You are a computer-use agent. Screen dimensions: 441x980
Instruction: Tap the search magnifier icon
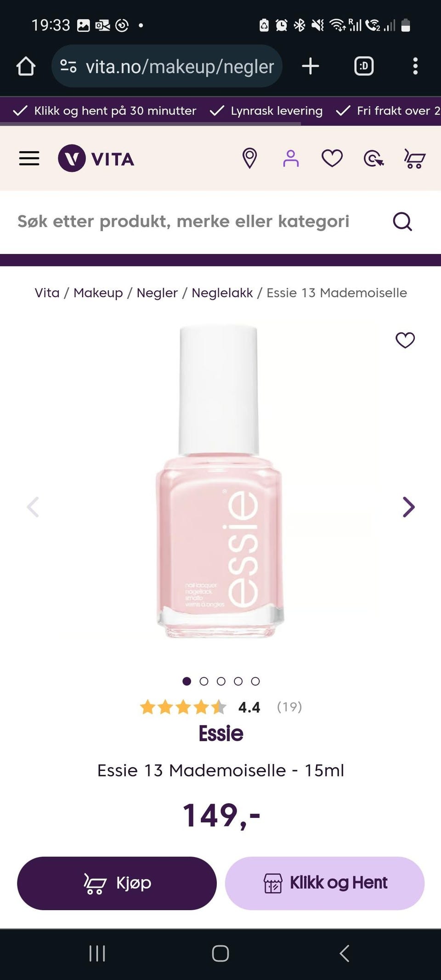click(x=402, y=221)
